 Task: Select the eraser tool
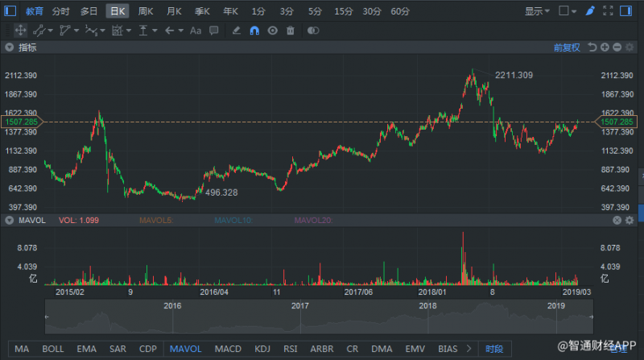point(236,31)
